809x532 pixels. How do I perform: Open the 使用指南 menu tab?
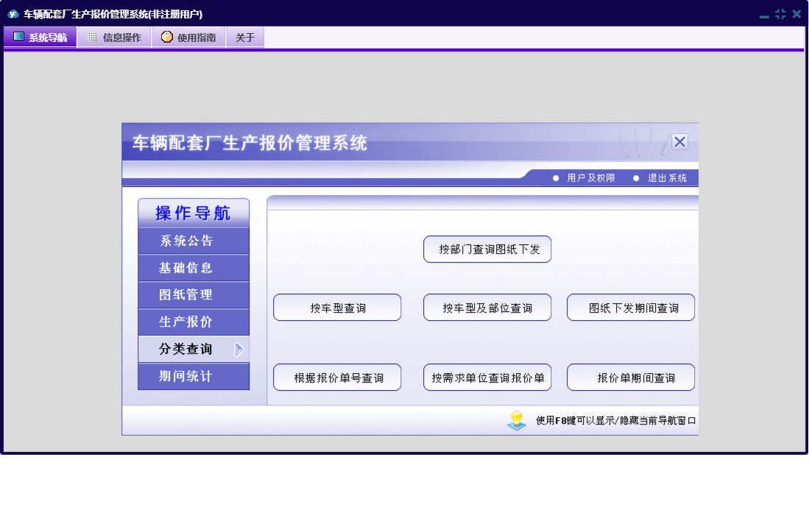[x=189, y=37]
